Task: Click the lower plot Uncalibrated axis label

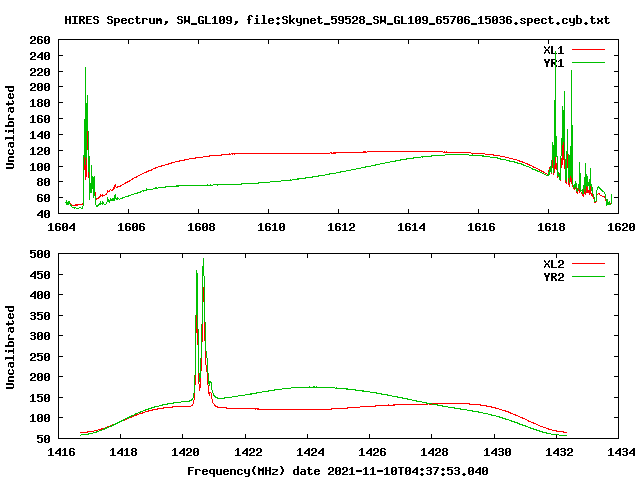Action: pyautogui.click(x=10, y=347)
